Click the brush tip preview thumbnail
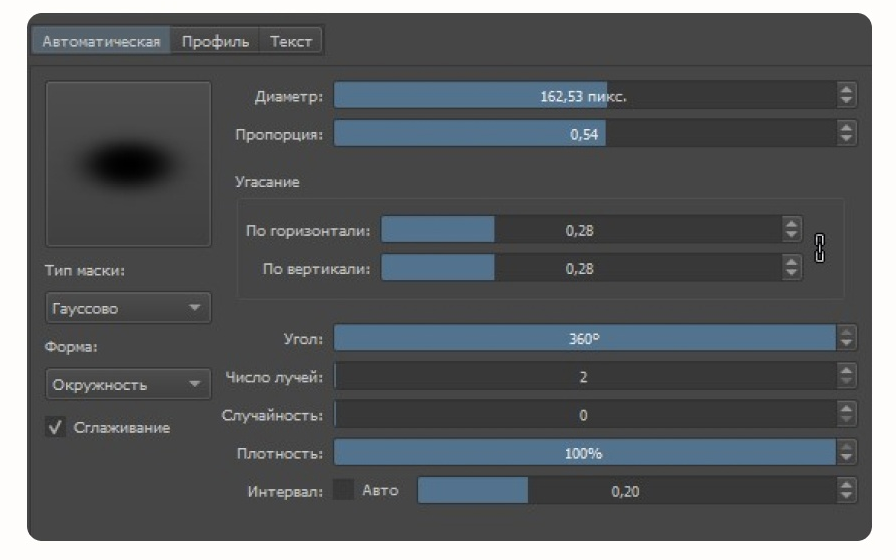Screen dimensions: 896x560 pos(128,164)
